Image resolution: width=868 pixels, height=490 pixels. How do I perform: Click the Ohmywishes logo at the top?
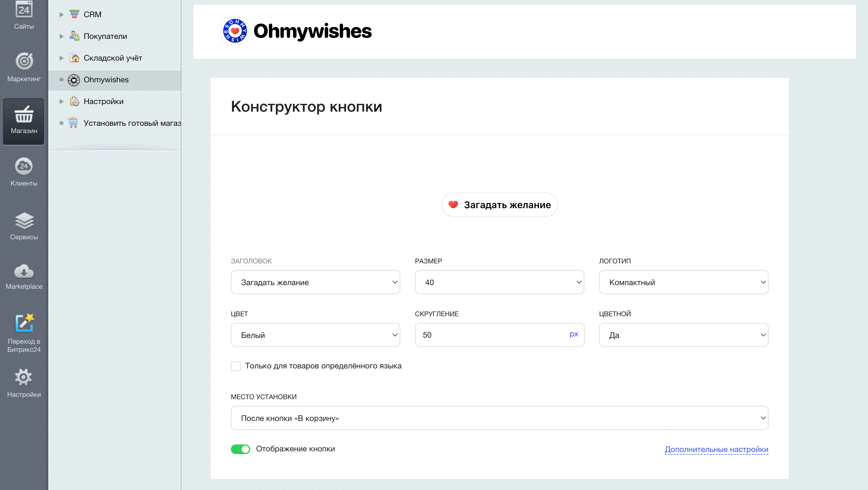297,31
